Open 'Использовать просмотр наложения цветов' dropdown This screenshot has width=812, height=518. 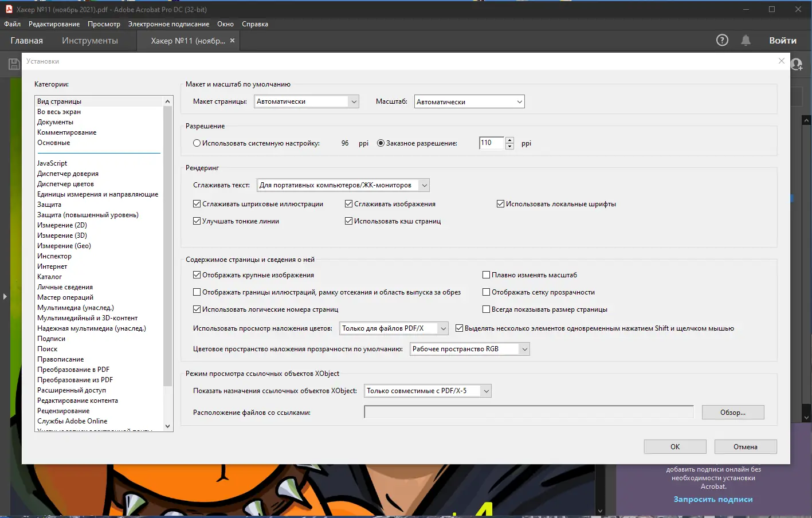point(394,328)
